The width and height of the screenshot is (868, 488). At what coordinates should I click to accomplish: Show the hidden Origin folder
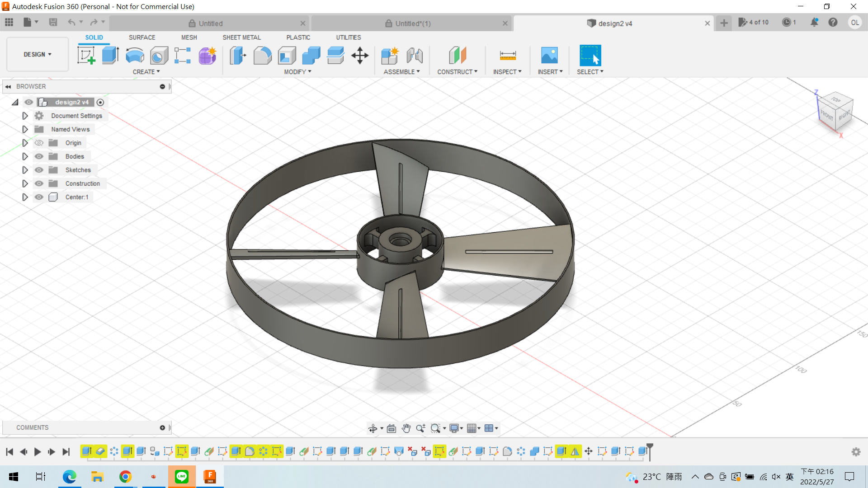(x=39, y=143)
